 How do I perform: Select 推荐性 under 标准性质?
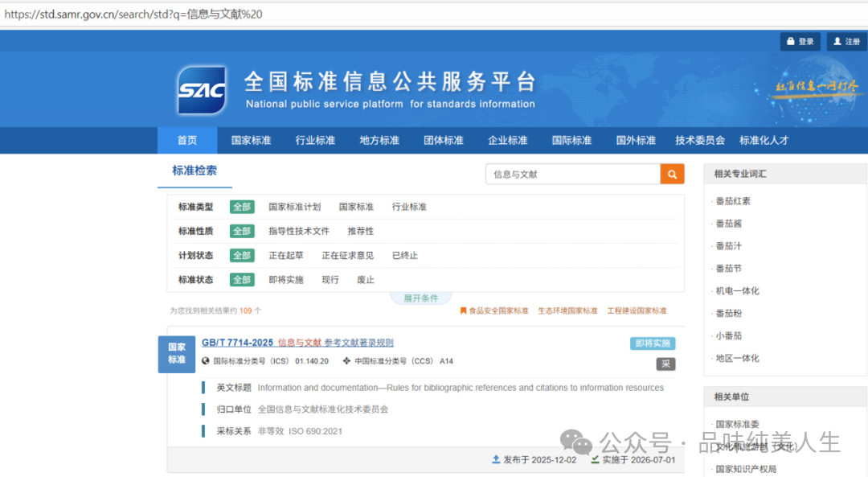[x=361, y=231]
